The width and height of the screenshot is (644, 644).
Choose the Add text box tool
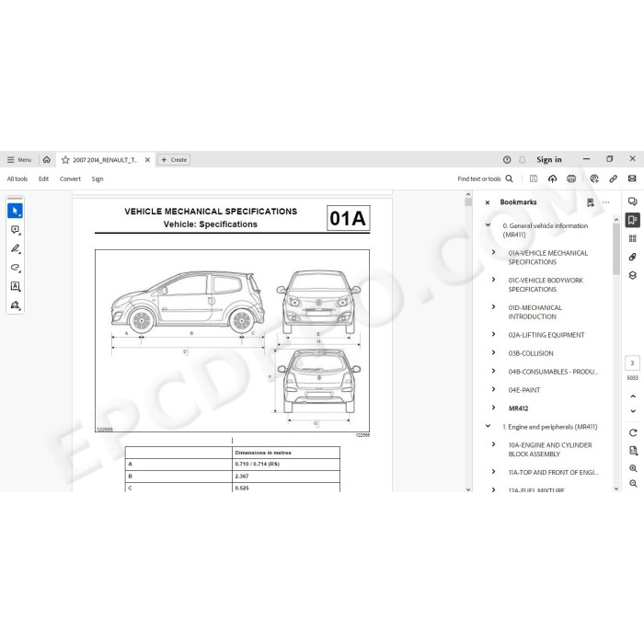pos(16,286)
